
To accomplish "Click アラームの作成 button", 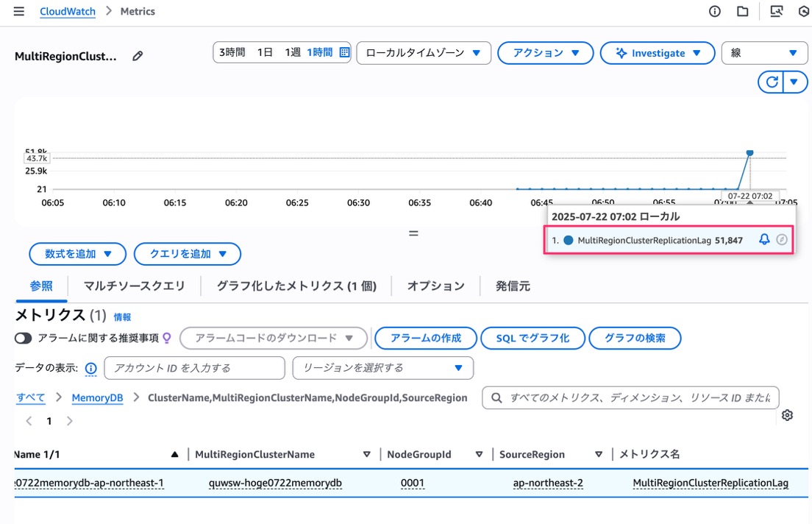I will [426, 338].
